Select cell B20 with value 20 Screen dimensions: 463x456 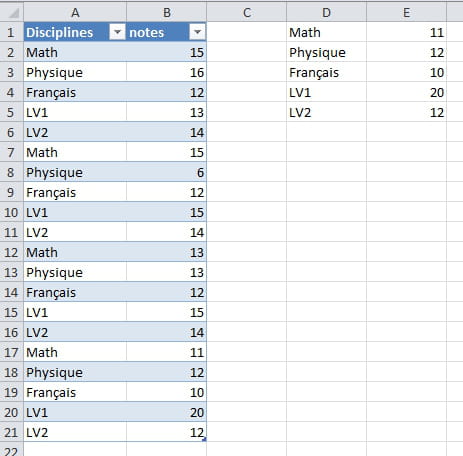coord(167,412)
